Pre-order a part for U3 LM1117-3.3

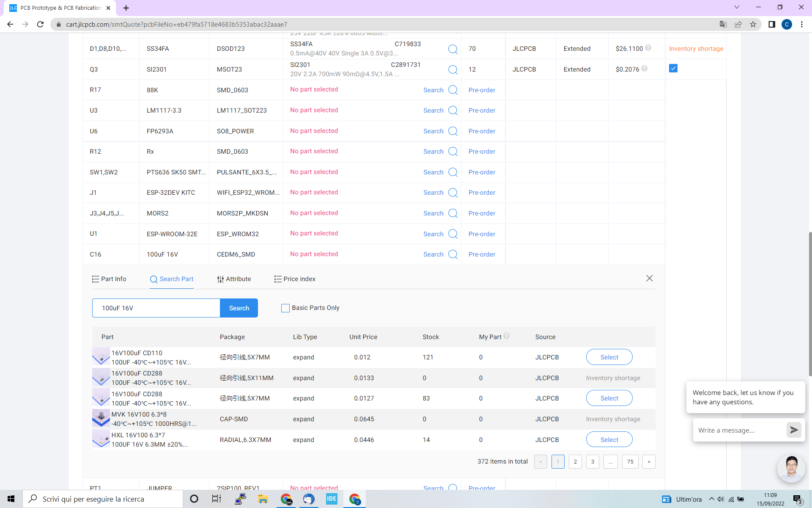point(482,110)
